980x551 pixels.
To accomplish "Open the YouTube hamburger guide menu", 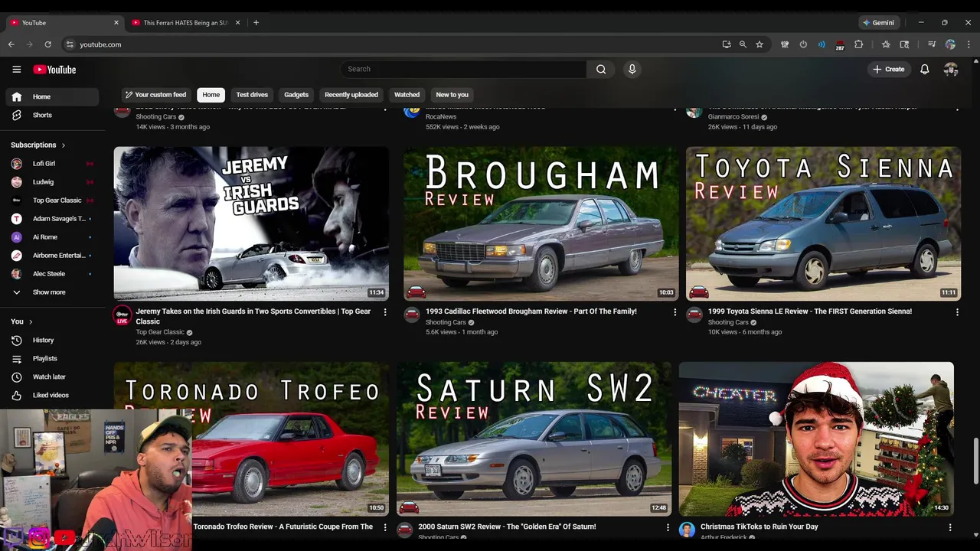I will pyautogui.click(x=16, y=70).
